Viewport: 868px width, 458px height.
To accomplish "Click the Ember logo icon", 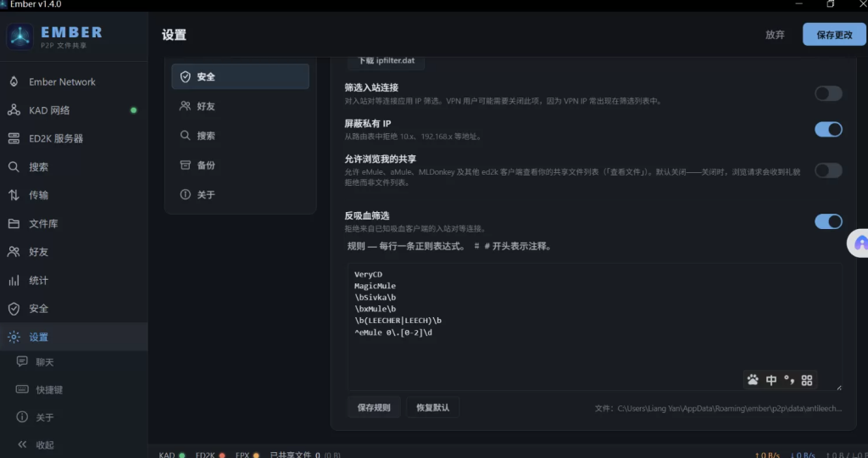I will pos(20,36).
